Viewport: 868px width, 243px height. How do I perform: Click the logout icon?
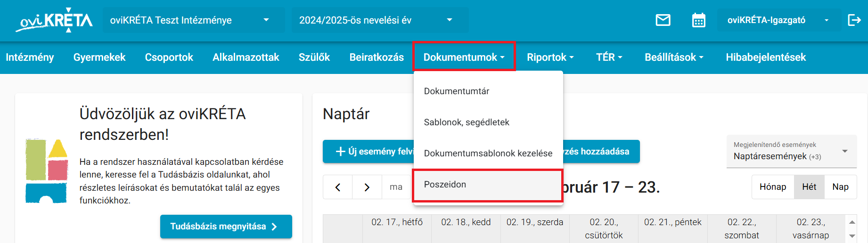(854, 20)
